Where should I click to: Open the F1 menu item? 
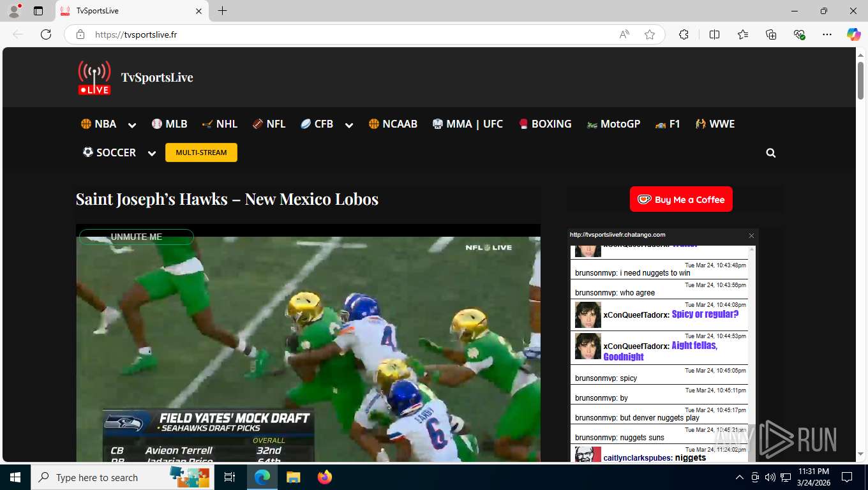pos(668,124)
